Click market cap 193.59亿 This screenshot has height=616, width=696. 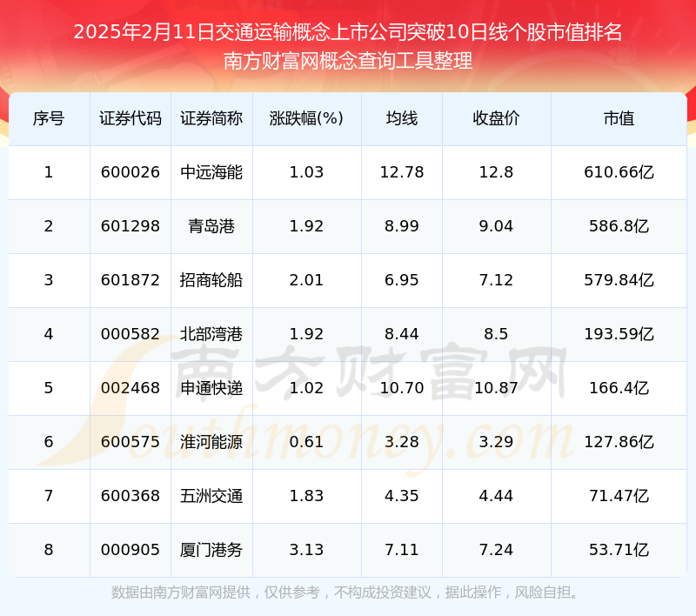click(619, 334)
